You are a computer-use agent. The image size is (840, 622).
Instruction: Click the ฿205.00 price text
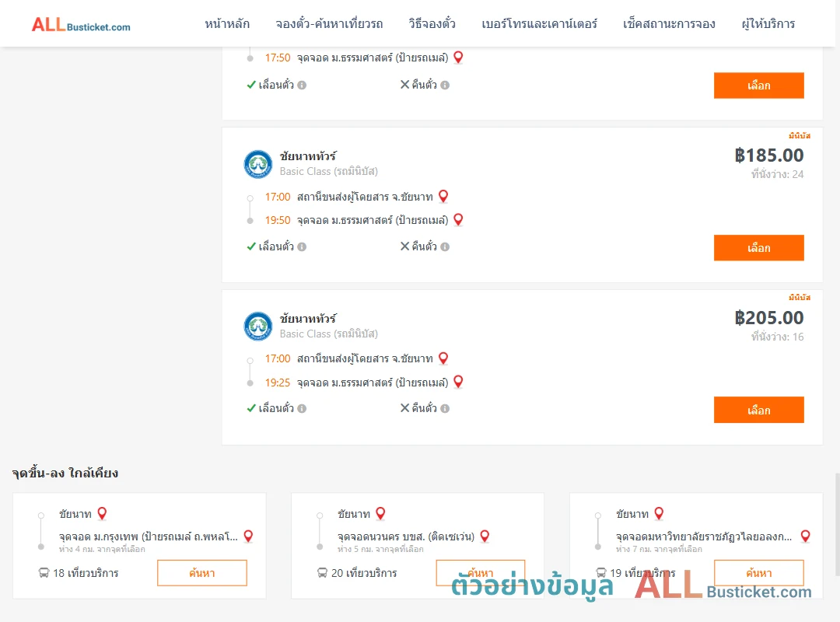[x=768, y=318]
